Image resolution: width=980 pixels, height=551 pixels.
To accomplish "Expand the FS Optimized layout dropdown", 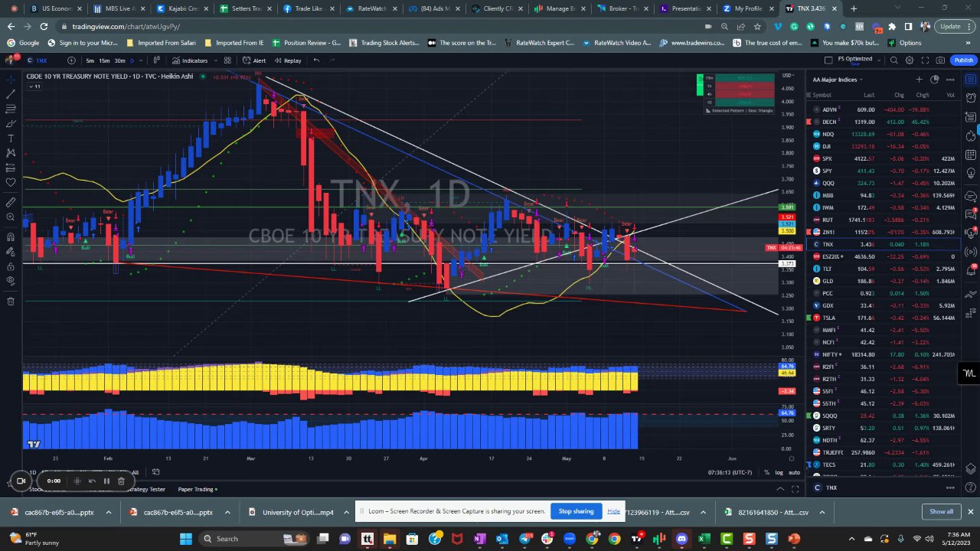I will [x=879, y=60].
